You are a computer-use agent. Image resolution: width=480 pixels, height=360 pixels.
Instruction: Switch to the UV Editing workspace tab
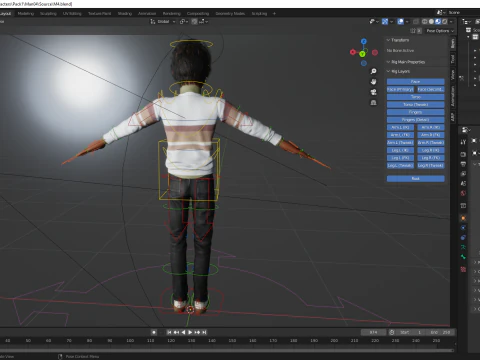pos(72,14)
